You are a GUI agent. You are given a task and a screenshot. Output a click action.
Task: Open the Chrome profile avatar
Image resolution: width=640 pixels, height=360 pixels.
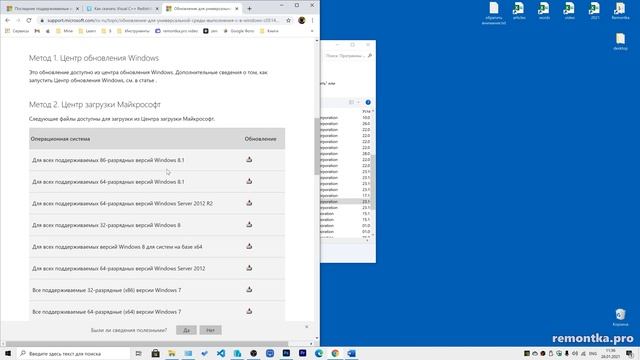(x=302, y=20)
